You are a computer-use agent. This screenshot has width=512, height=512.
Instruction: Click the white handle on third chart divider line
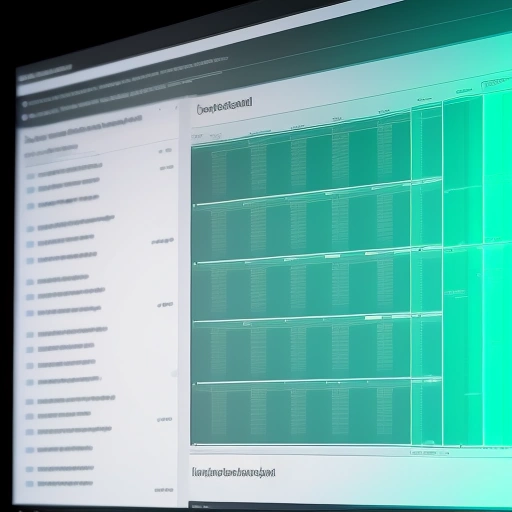[373, 318]
